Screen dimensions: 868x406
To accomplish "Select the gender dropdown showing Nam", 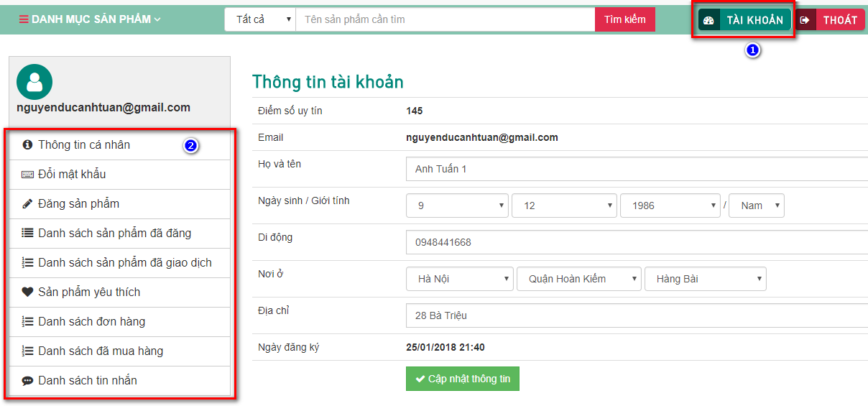I will point(756,206).
